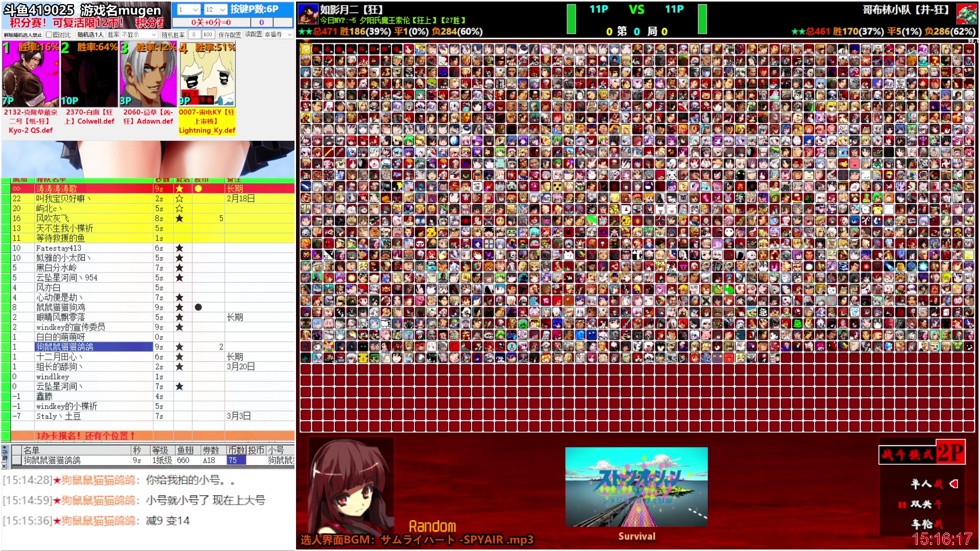This screenshot has height=551, width=980.
Task: Click the right player green life bar
Action: coord(702,19)
